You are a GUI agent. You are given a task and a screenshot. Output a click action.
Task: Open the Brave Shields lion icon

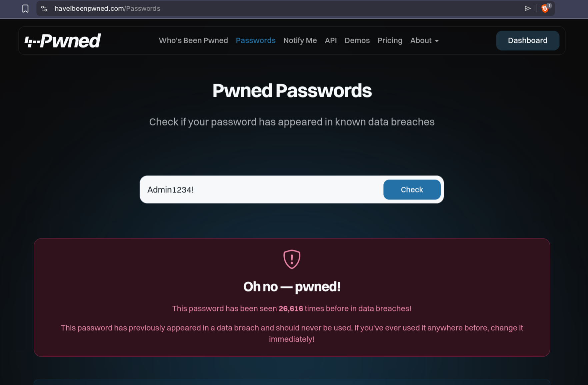click(x=545, y=9)
